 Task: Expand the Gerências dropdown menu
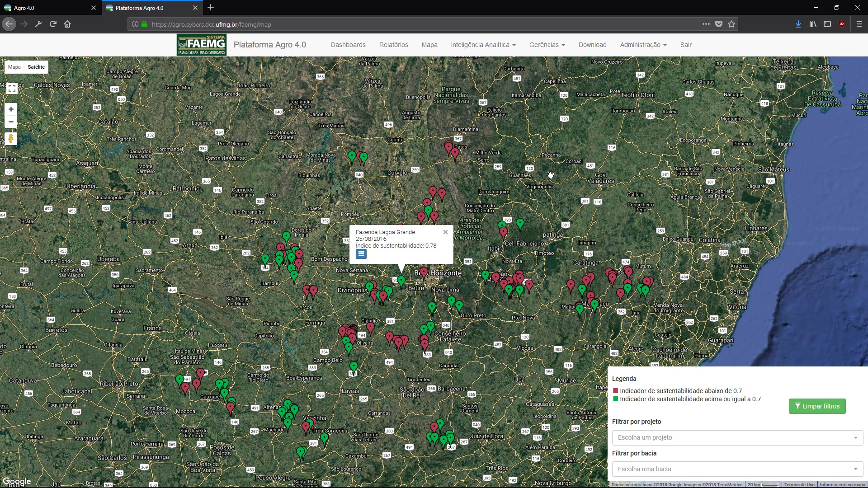coord(547,45)
